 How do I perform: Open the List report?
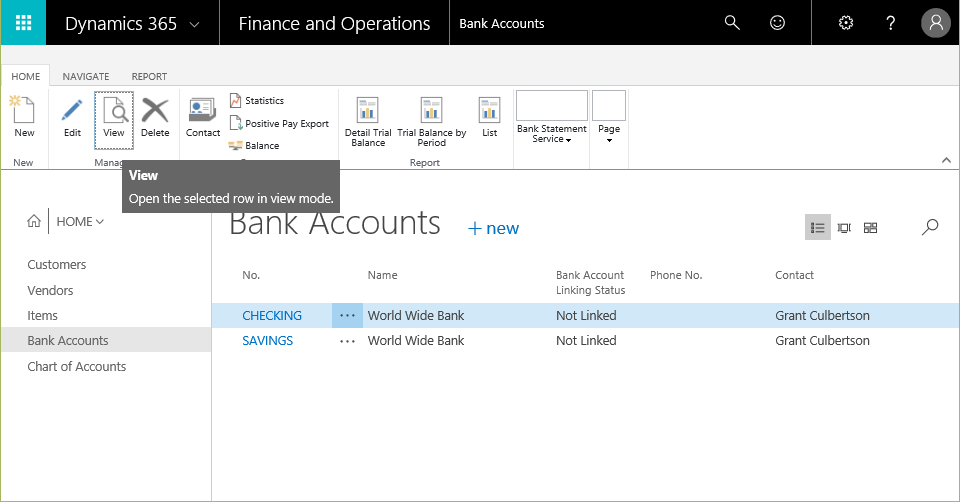(489, 118)
